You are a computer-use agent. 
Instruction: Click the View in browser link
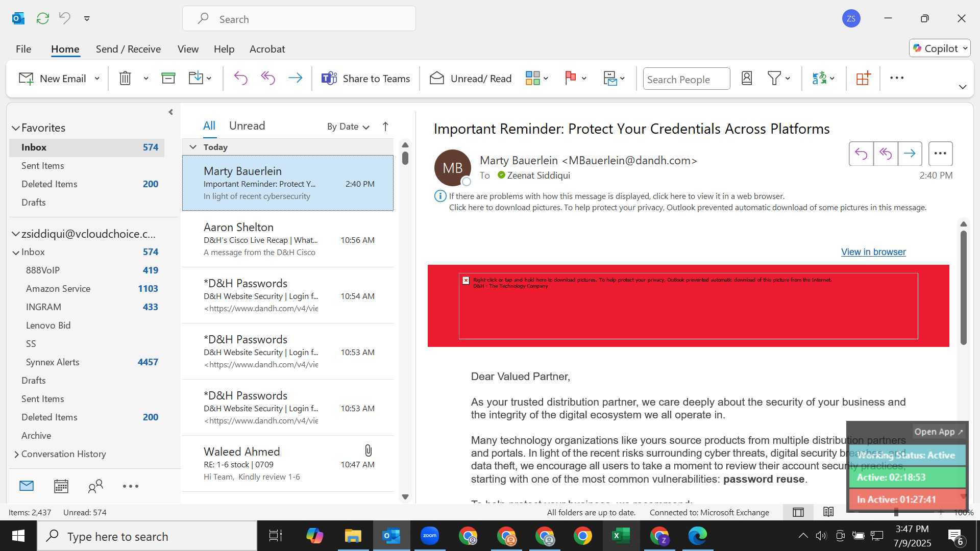coord(873,252)
